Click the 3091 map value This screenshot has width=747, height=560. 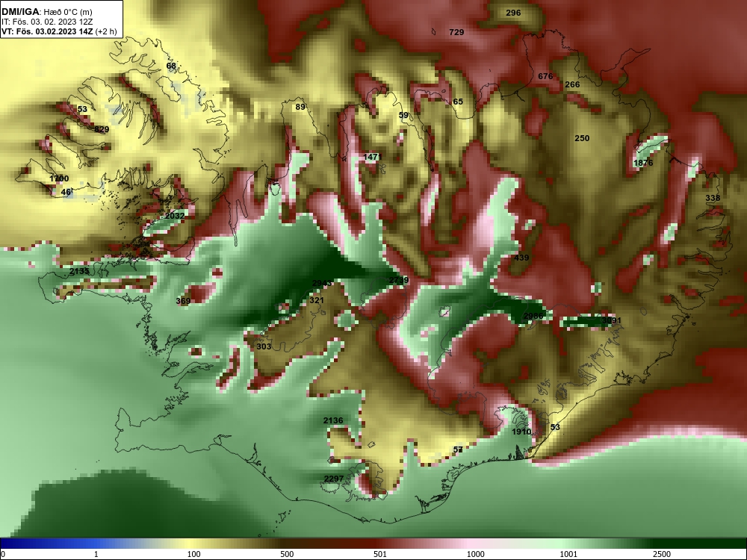612,320
